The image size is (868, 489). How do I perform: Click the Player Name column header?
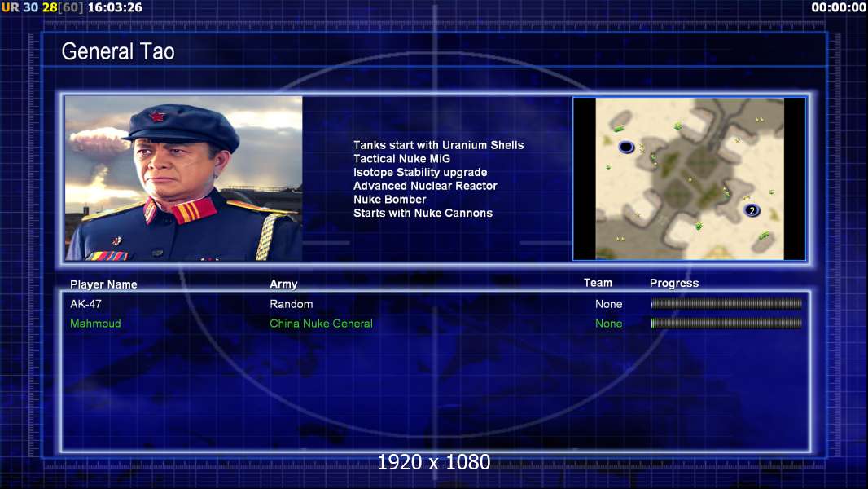click(x=103, y=284)
